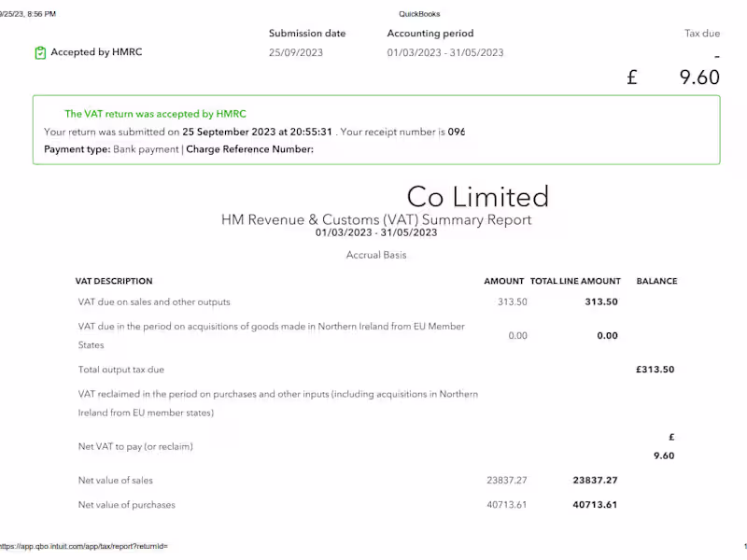Click the Co Limited company title
This screenshot has height=560, width=747.
coord(477,197)
